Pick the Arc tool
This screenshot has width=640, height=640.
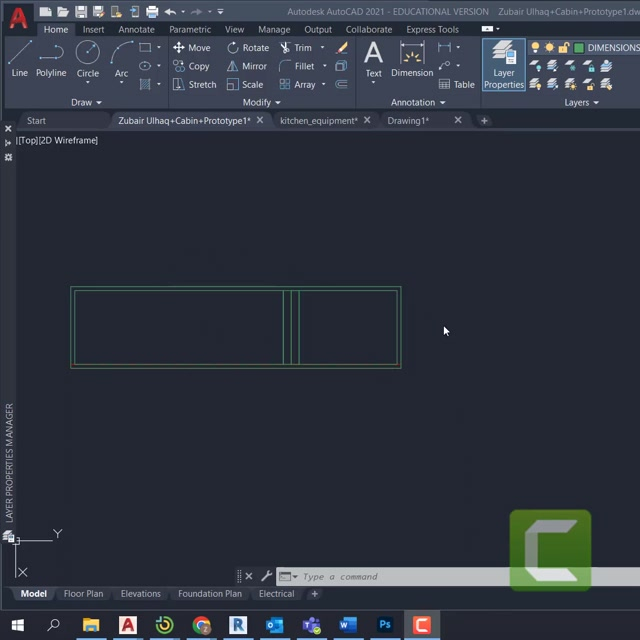click(121, 58)
